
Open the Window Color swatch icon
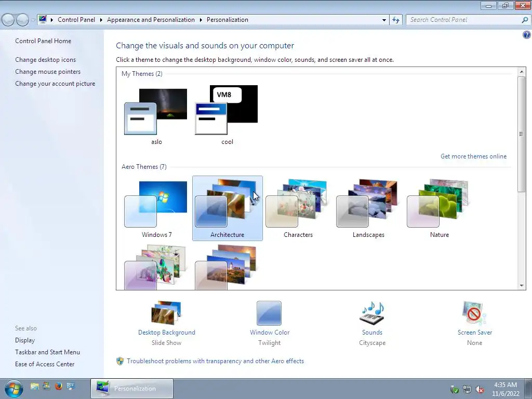coord(269,313)
